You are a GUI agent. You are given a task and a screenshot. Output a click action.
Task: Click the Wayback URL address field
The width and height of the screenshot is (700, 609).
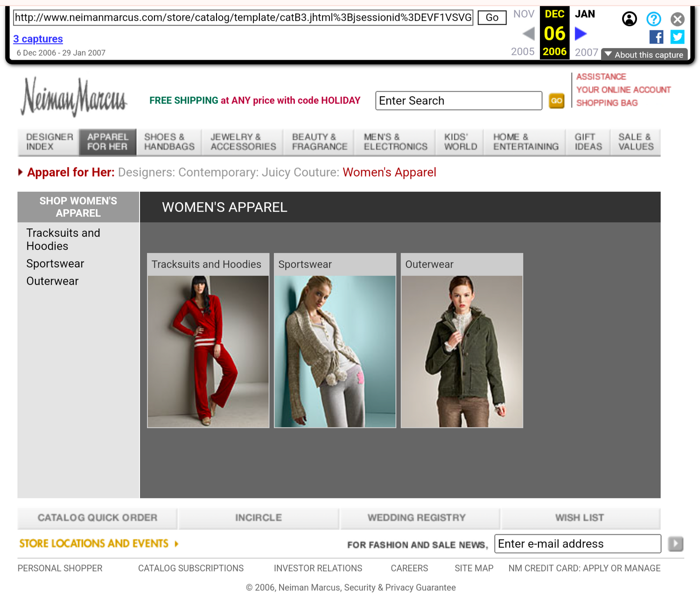click(x=243, y=18)
